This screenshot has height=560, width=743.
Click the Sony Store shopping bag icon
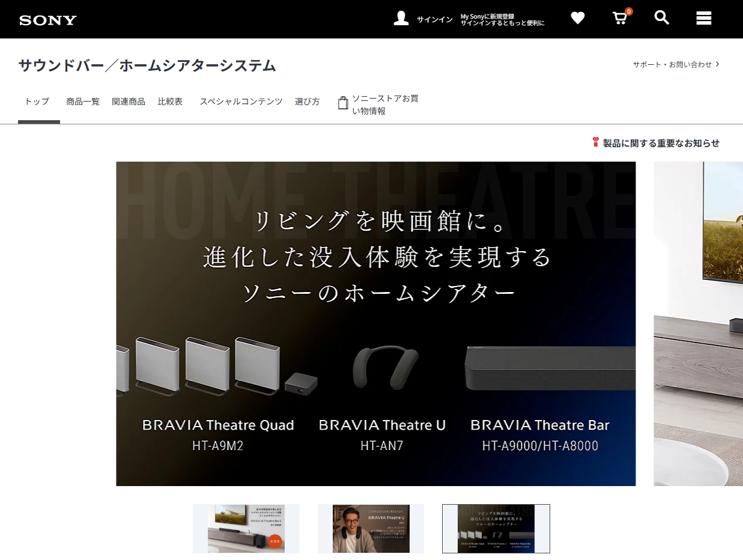tap(343, 103)
